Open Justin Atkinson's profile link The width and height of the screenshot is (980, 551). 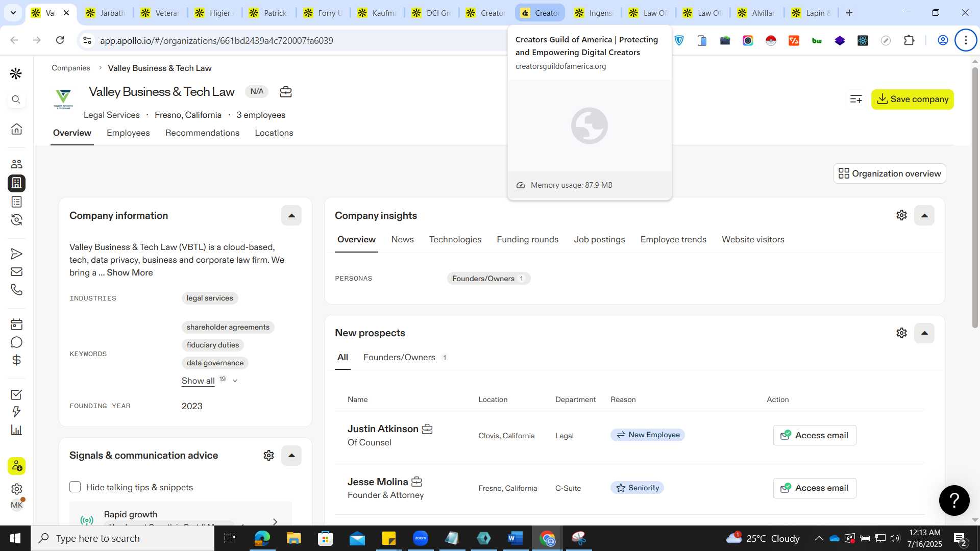[x=383, y=429]
